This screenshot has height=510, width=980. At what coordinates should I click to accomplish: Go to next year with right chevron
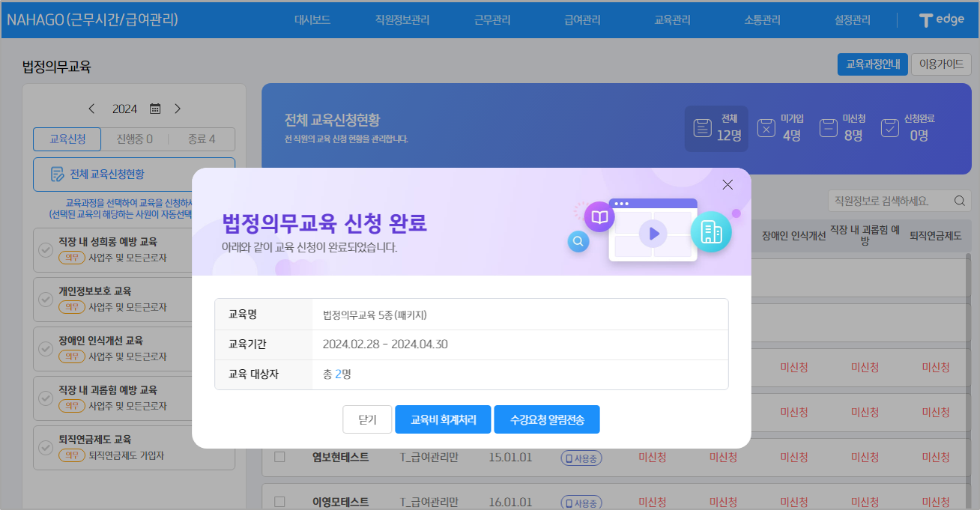(x=178, y=109)
